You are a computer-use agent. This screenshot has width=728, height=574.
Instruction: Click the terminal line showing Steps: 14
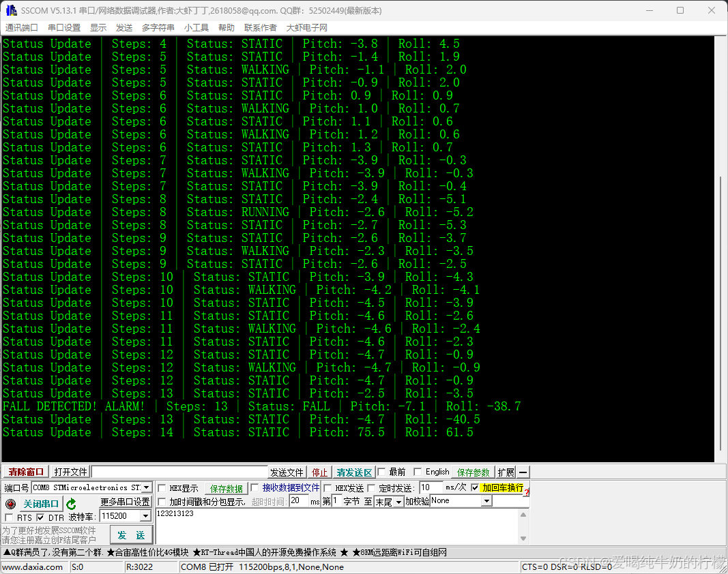237,432
